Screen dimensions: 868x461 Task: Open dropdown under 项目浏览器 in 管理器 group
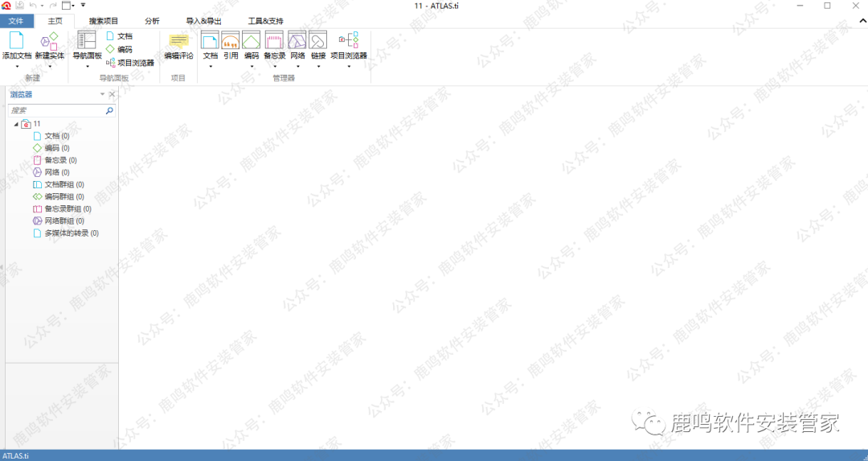pos(349,67)
